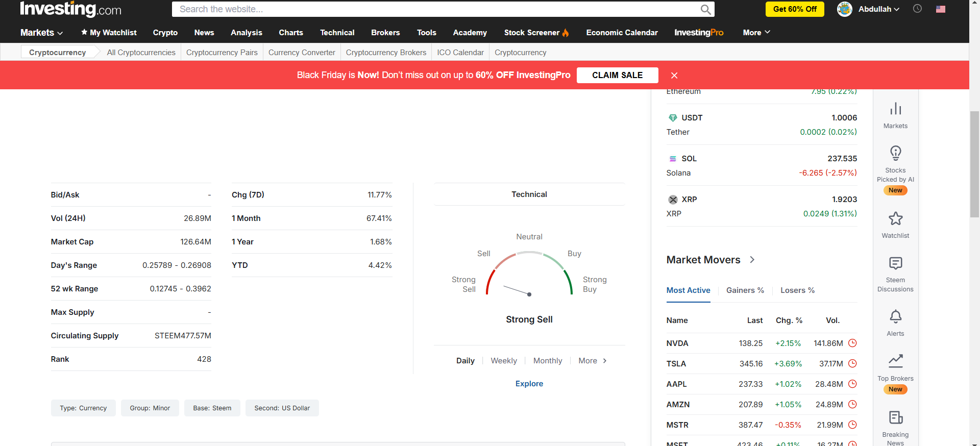
Task: Click the user avatar picture
Action: click(x=845, y=9)
